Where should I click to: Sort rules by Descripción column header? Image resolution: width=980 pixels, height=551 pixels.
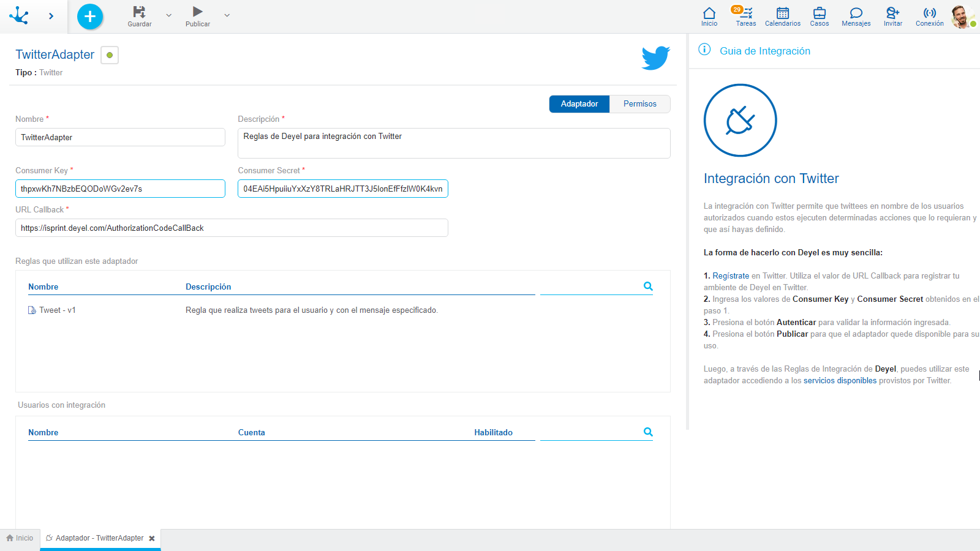pyautogui.click(x=208, y=287)
